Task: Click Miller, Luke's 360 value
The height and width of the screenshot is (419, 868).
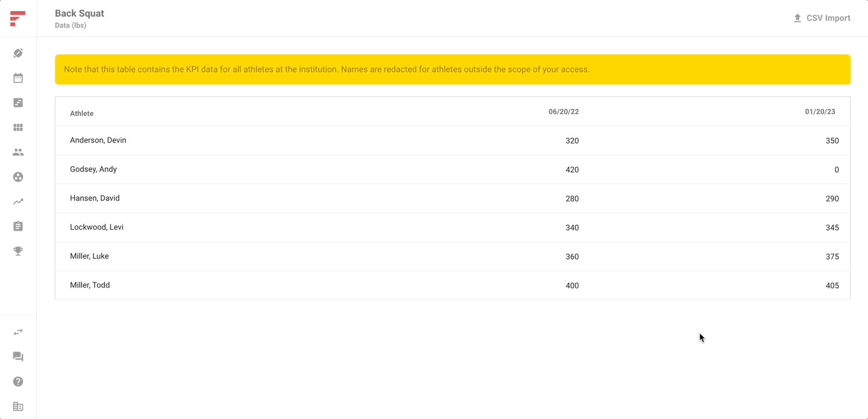Action: [x=572, y=257]
